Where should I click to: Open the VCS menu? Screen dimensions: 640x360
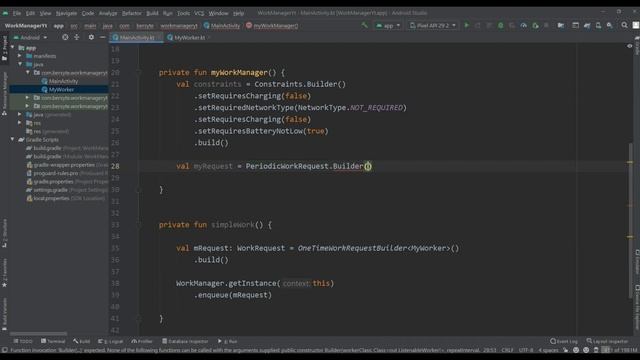point(199,13)
